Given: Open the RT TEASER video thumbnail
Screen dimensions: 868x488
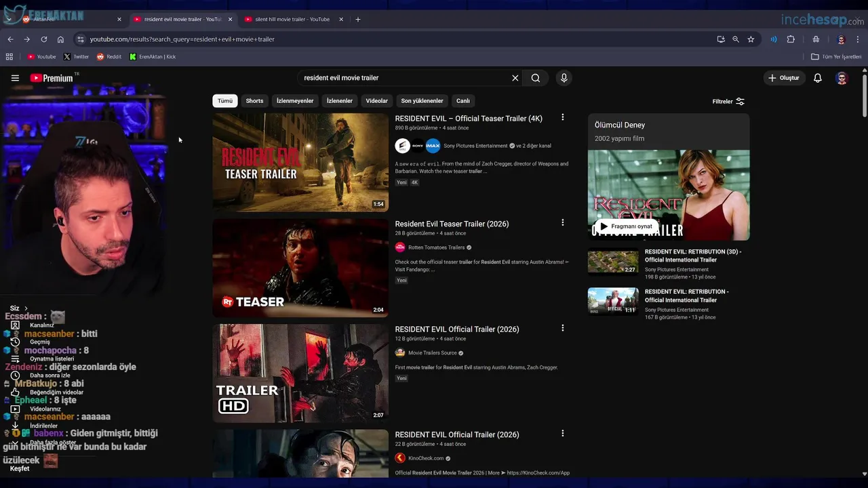Looking at the screenshot, I should click(300, 268).
